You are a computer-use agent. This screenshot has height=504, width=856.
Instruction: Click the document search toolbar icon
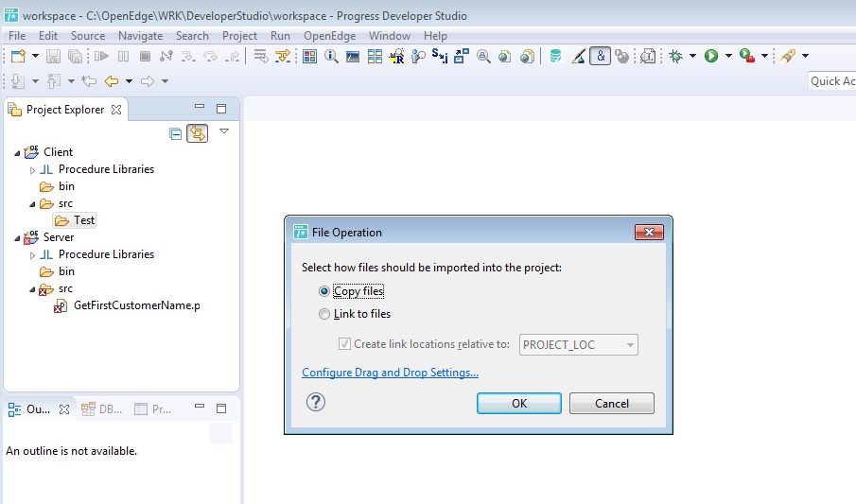point(648,56)
